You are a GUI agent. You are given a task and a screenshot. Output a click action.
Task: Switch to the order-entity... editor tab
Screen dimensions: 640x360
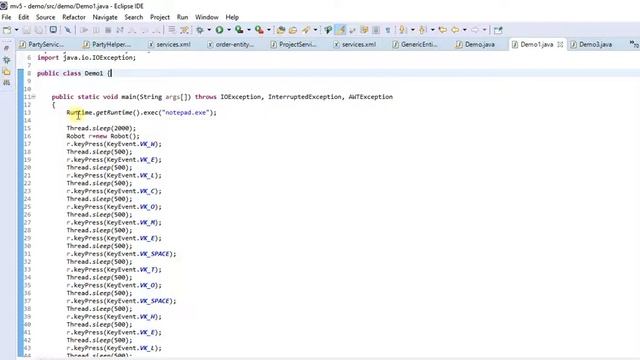(231, 44)
